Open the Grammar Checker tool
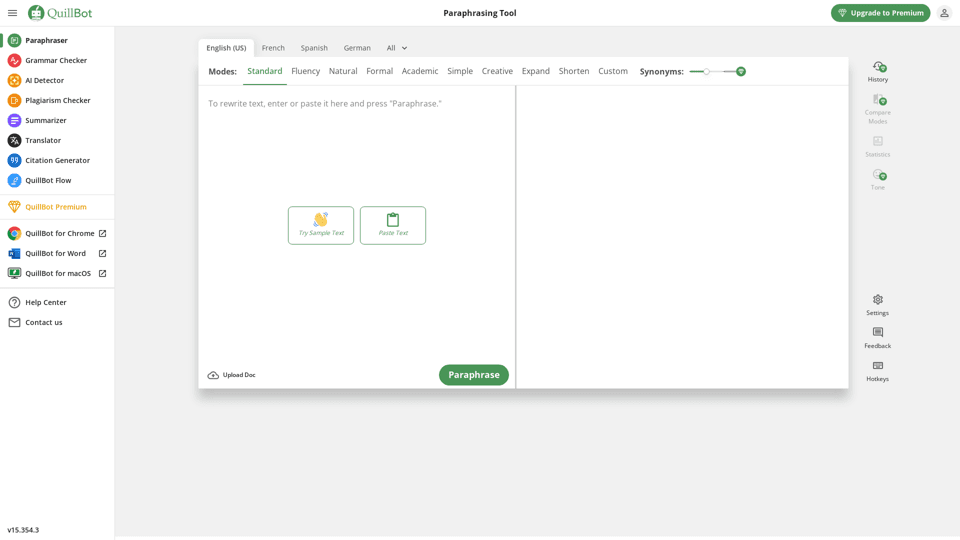The width and height of the screenshot is (960, 540). pos(57,61)
